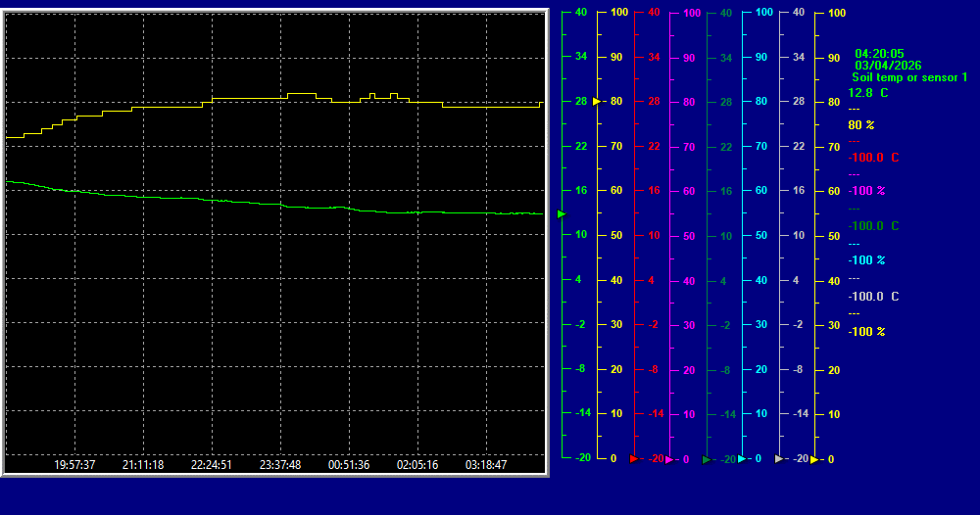Click the 23:37:48 time label on the chart axis
980x515 pixels.
pos(280,465)
